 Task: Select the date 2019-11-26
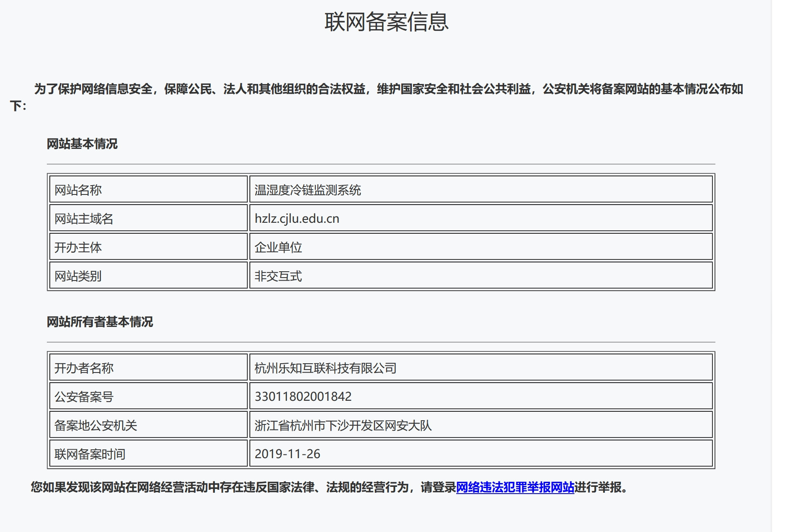[x=287, y=454]
